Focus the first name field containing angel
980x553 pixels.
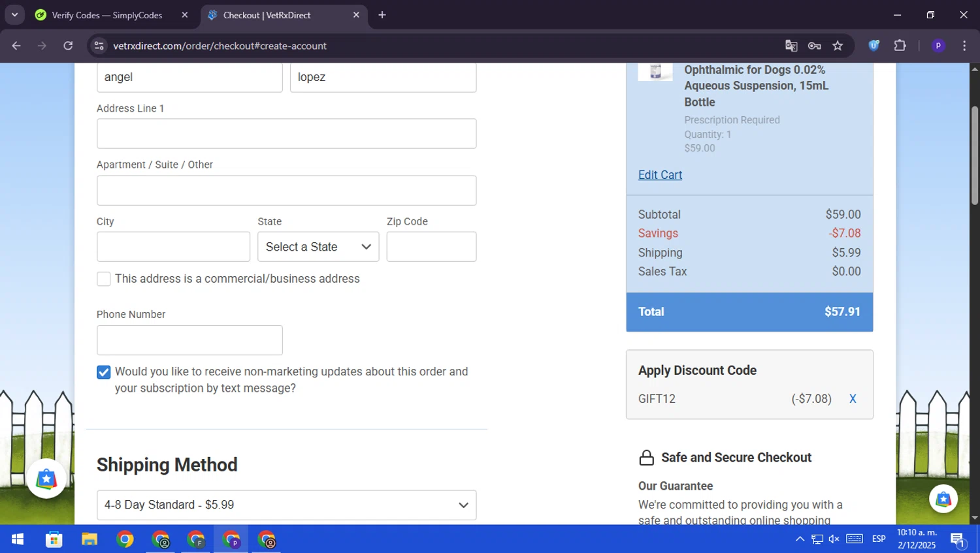pyautogui.click(x=189, y=77)
